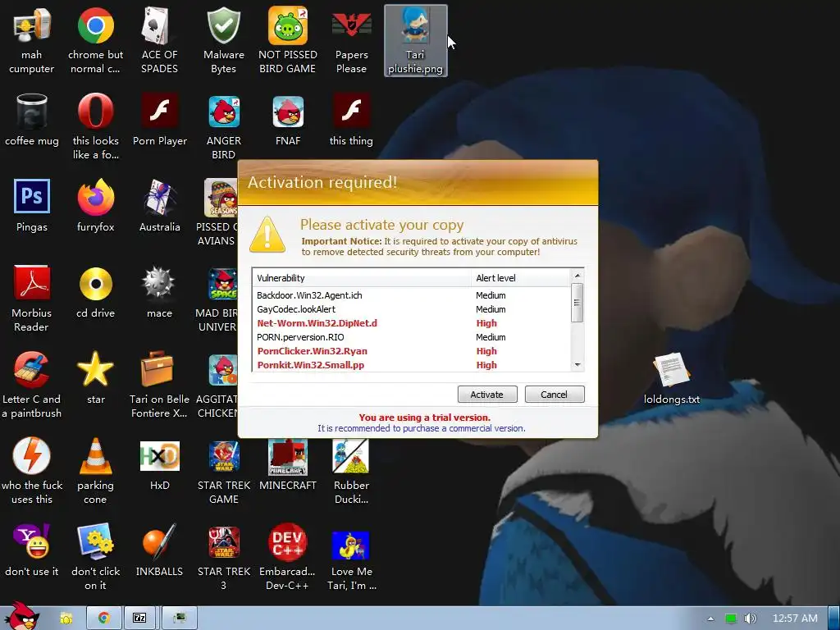Image resolution: width=840 pixels, height=630 pixels.
Task: Launch NOT PISSED BIRD GAME icon
Action: [288, 41]
